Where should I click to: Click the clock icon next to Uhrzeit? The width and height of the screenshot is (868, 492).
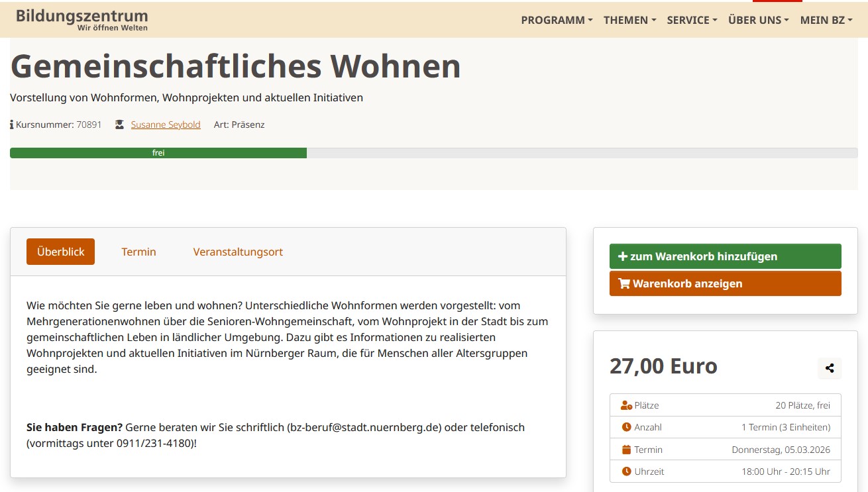626,471
